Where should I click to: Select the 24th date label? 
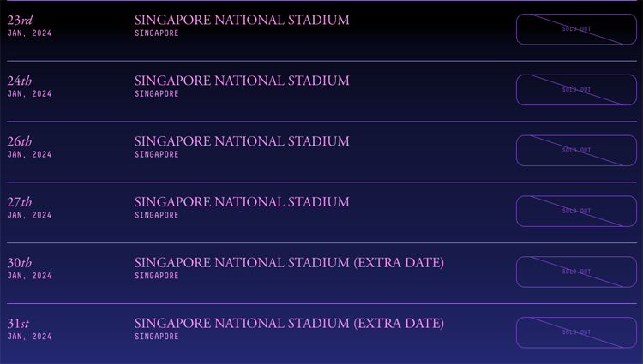tap(20, 81)
